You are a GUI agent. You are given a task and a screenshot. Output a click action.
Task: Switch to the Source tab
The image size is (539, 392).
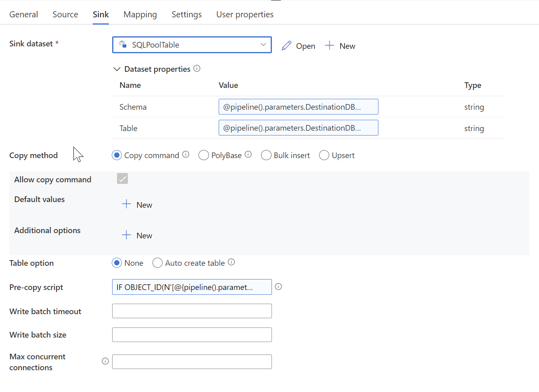click(65, 15)
